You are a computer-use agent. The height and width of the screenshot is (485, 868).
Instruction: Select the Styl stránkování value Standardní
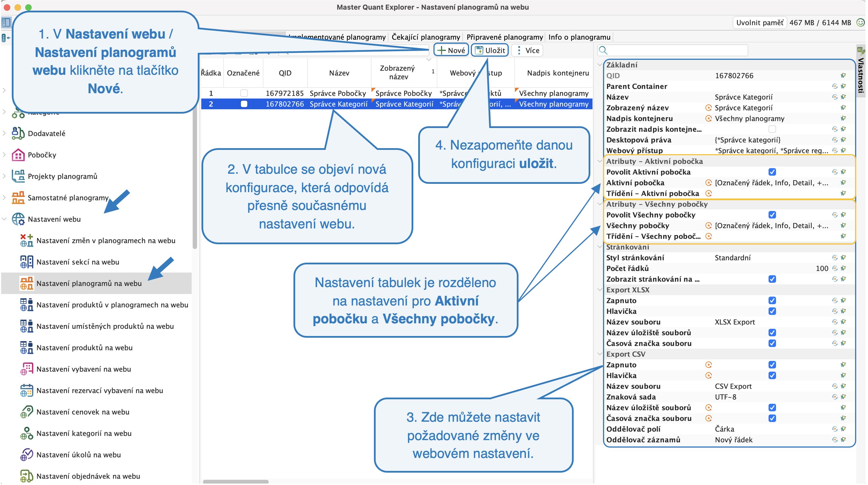point(733,258)
